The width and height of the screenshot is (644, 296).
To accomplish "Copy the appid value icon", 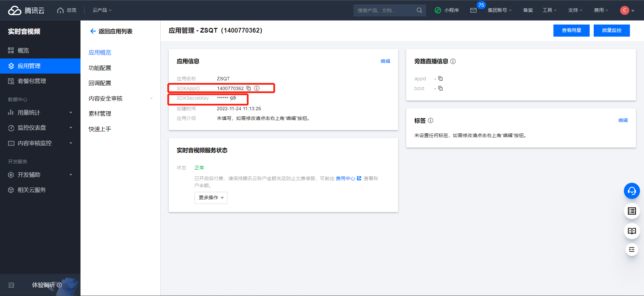I will click(440, 79).
